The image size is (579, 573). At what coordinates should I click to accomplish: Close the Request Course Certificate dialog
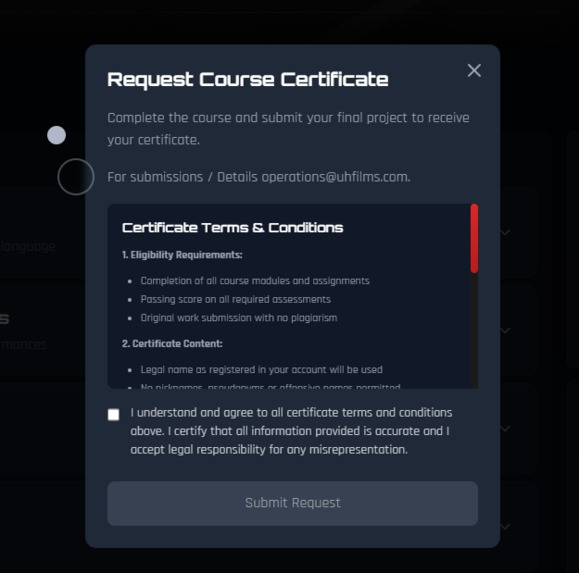pos(474,70)
